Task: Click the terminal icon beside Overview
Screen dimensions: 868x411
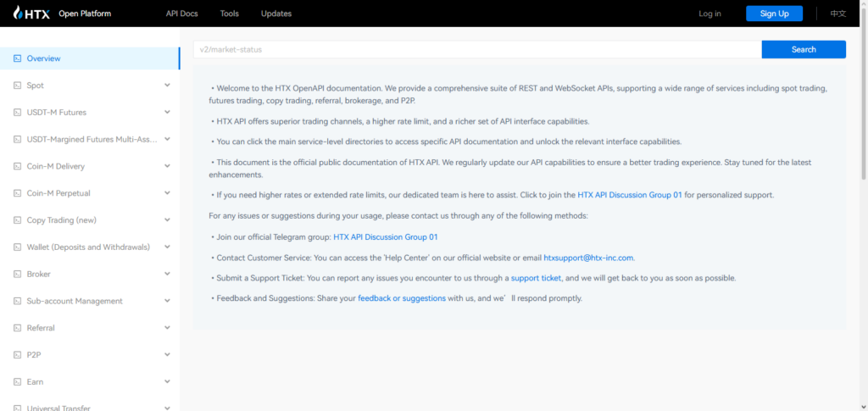Action: [17, 58]
